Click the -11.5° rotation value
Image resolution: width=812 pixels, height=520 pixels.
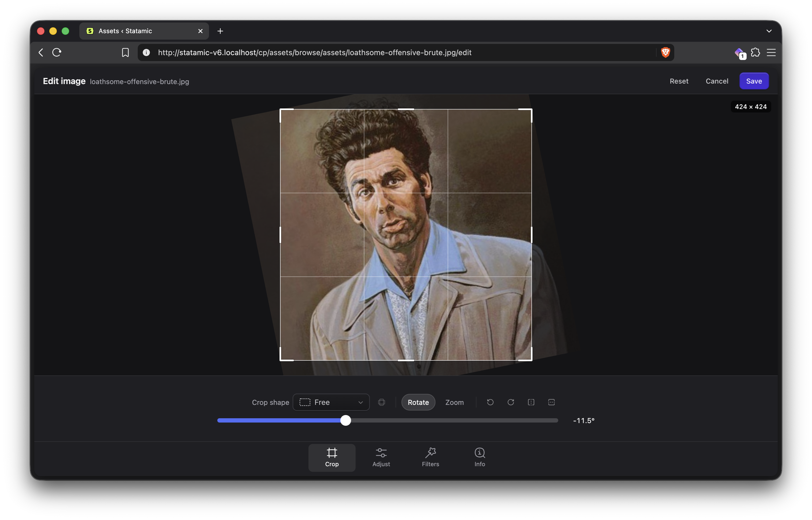[x=584, y=420]
